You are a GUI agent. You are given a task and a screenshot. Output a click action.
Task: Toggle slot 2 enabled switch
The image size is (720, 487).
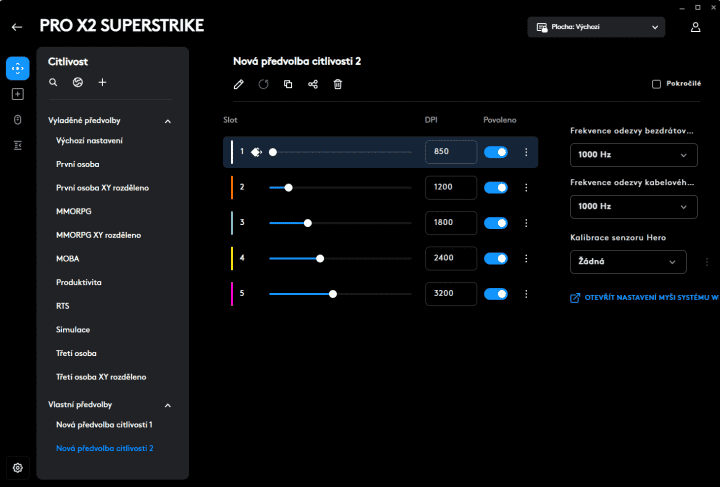coord(495,188)
